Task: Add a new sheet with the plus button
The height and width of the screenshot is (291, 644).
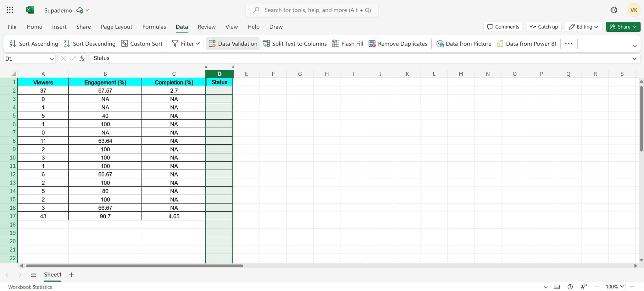Action: pos(71,274)
